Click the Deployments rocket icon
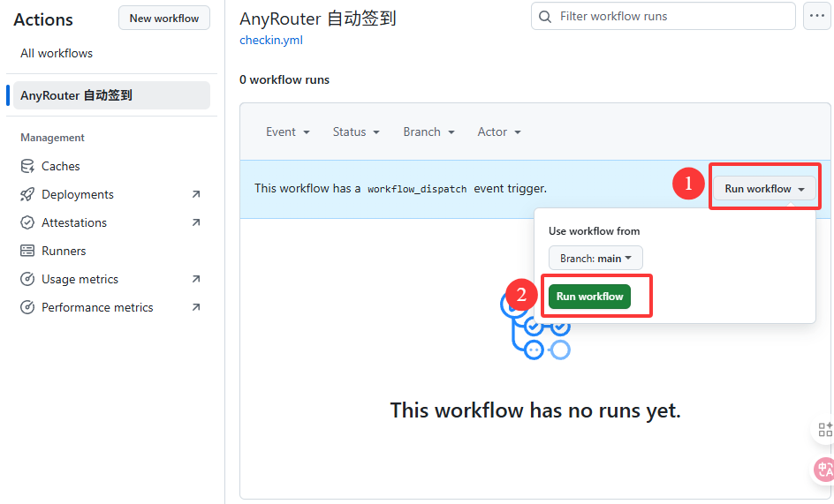The image size is (834, 504). coord(27,194)
